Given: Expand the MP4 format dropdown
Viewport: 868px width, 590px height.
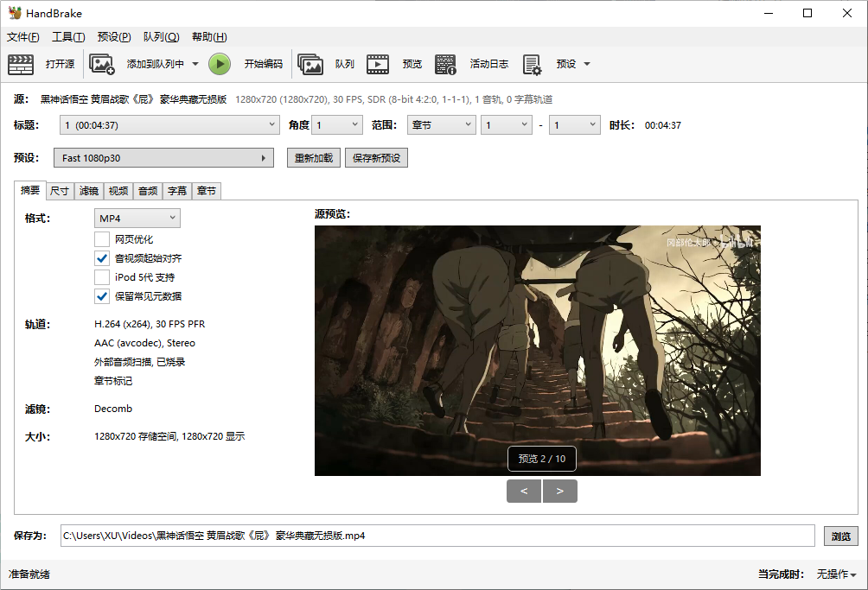Looking at the screenshot, I should coord(137,218).
